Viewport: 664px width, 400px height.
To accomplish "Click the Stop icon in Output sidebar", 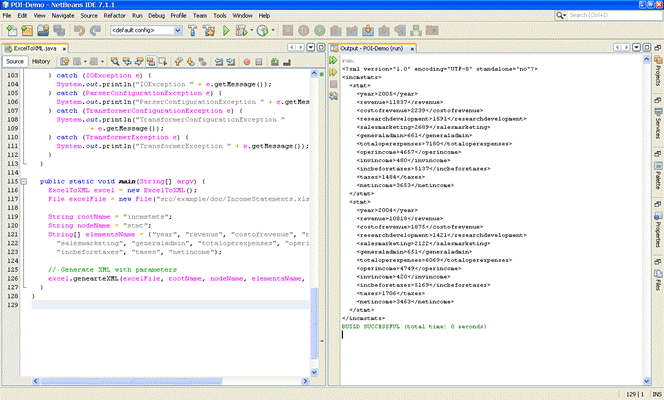I will (x=333, y=84).
